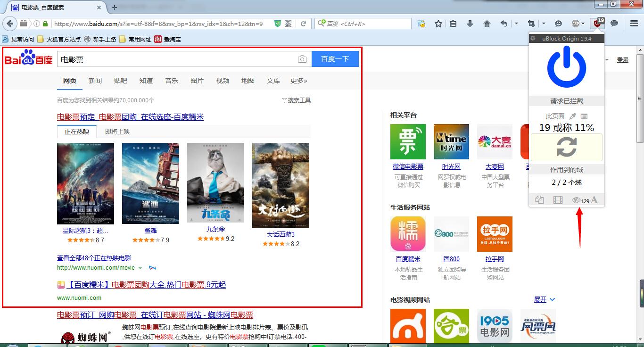The height and width of the screenshot is (347, 644).
Task: Toggle uBlock block remote fonts A icon
Action: (594, 200)
